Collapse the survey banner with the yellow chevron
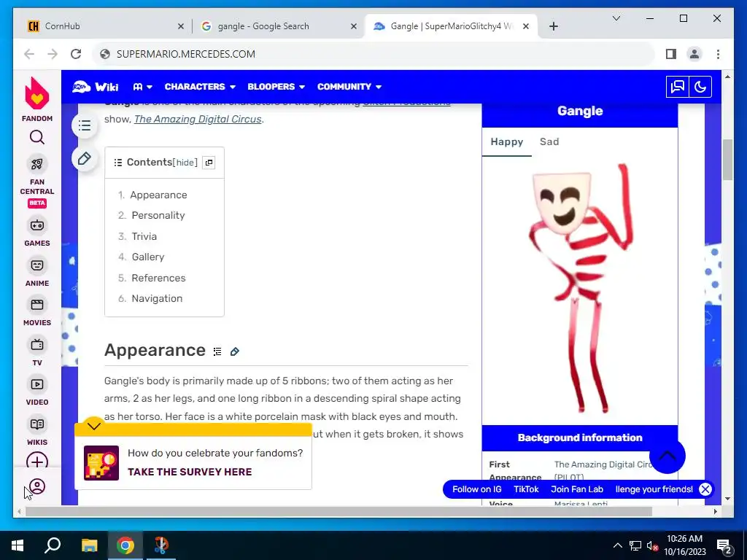This screenshot has height=560, width=747. (x=94, y=426)
